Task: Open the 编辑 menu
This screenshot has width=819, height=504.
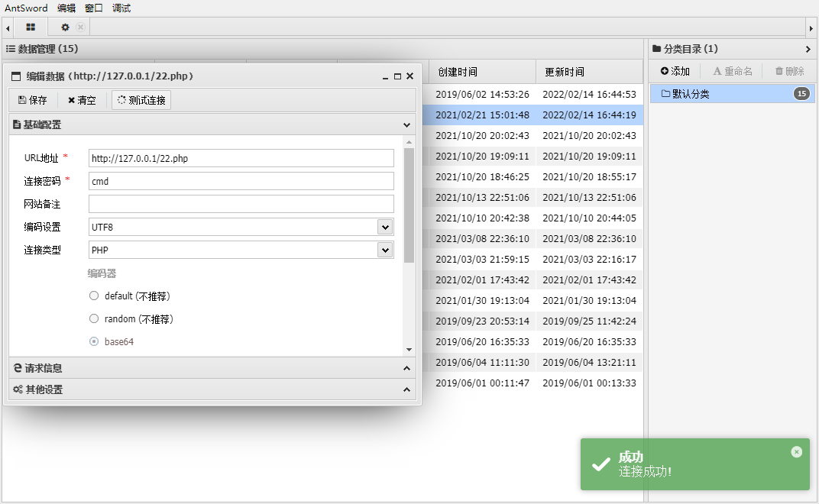Action: (66, 8)
